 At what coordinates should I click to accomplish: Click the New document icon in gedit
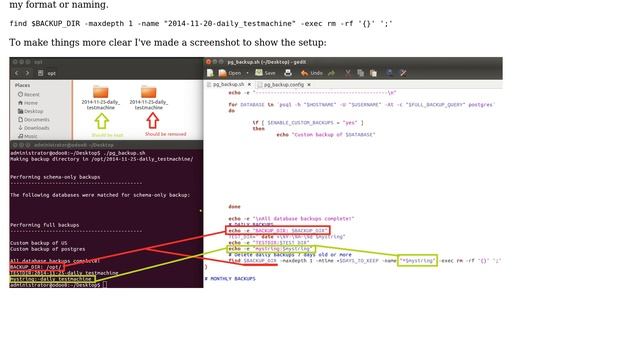[x=210, y=73]
